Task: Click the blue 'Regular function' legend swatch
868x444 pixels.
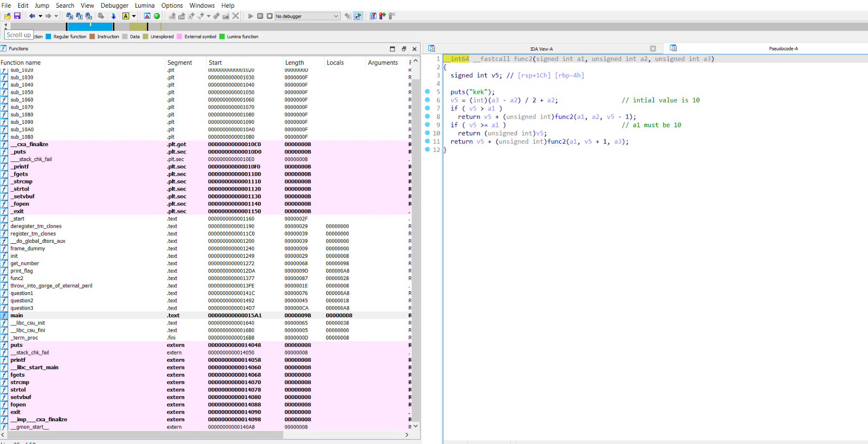Action: [x=48, y=36]
